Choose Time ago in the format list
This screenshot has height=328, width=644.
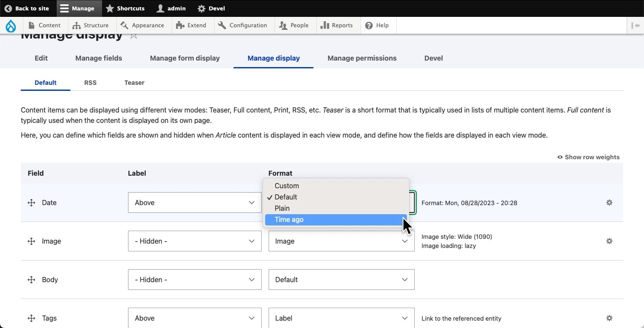point(336,219)
